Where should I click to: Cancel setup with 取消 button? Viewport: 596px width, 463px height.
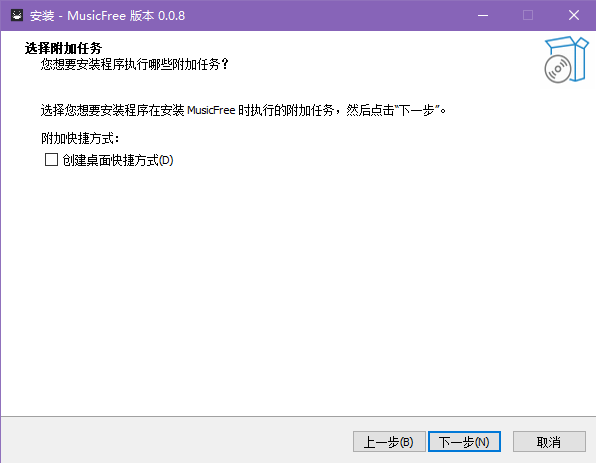tap(549, 442)
